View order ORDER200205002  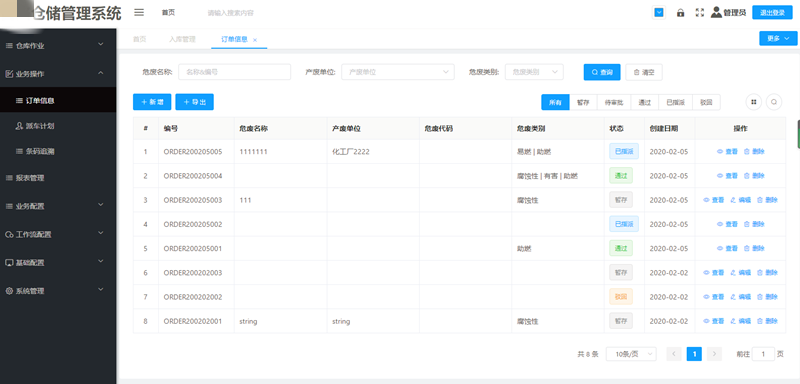[728, 224]
